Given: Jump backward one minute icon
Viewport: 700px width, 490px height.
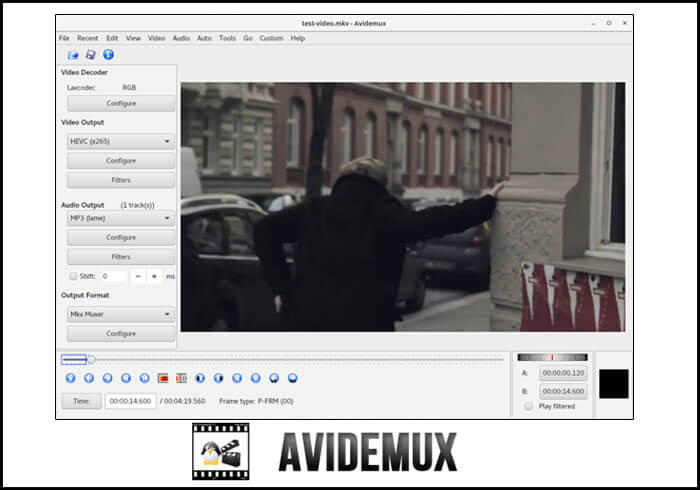Looking at the screenshot, I should [274, 378].
